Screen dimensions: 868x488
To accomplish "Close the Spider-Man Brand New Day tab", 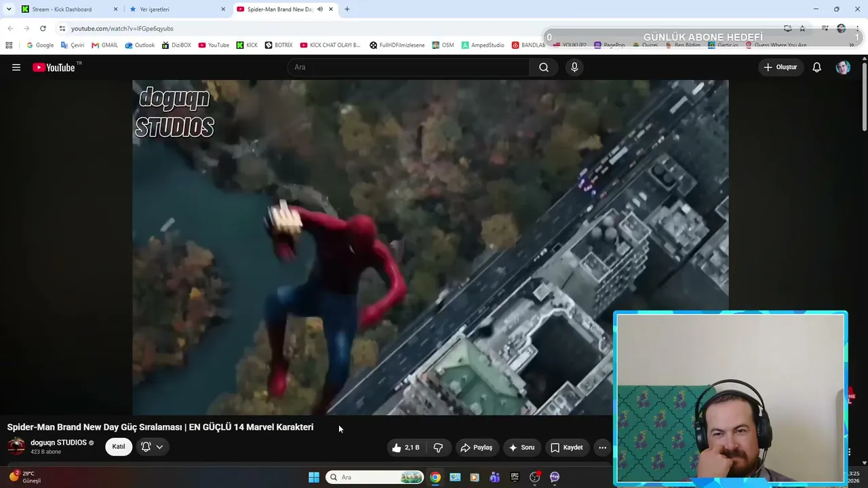I will tap(331, 9).
